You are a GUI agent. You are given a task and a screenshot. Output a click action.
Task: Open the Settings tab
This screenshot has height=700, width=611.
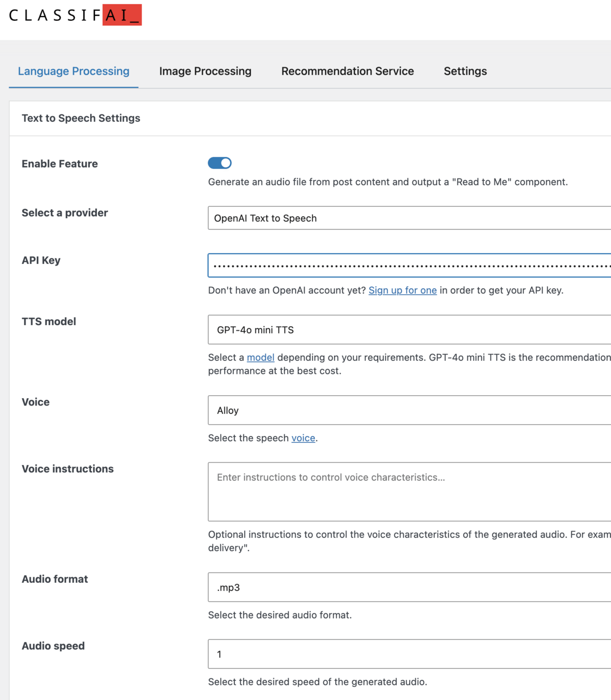(x=465, y=71)
